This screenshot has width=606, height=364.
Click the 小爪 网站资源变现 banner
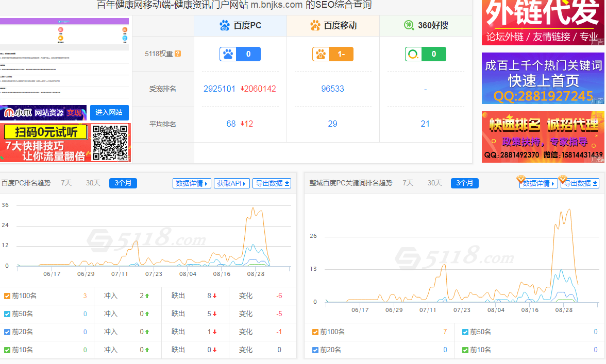point(43,113)
